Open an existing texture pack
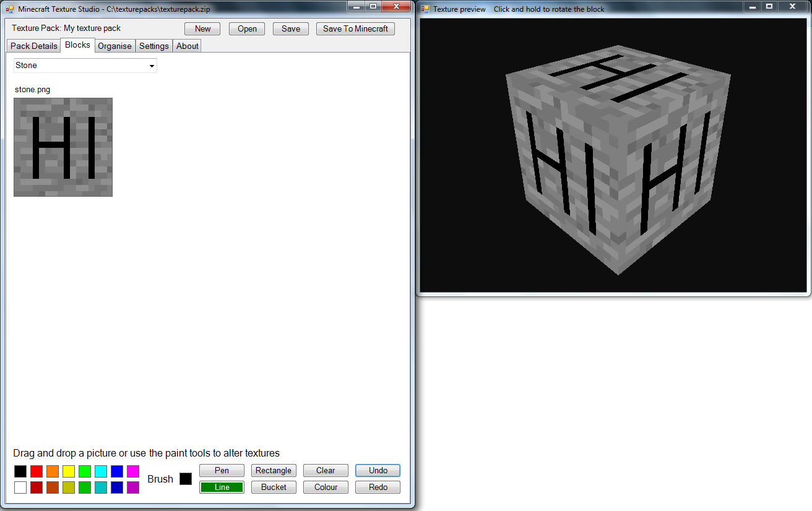 [247, 28]
